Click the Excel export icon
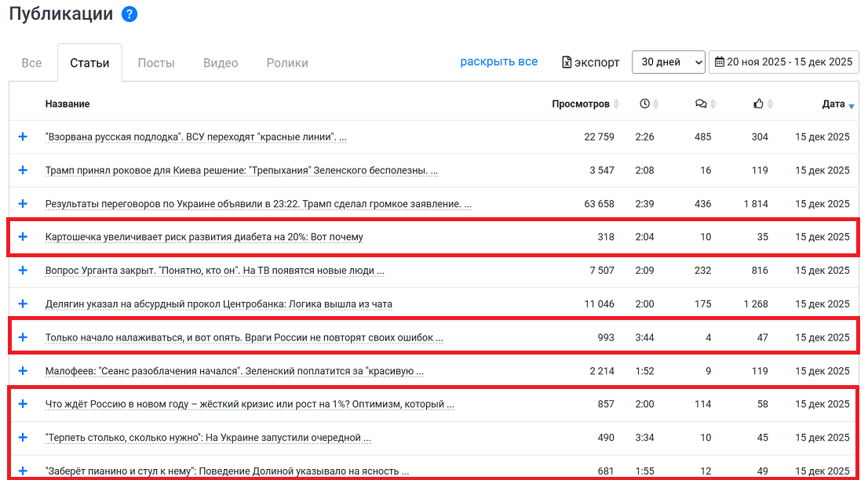The width and height of the screenshot is (868, 480). tap(567, 63)
